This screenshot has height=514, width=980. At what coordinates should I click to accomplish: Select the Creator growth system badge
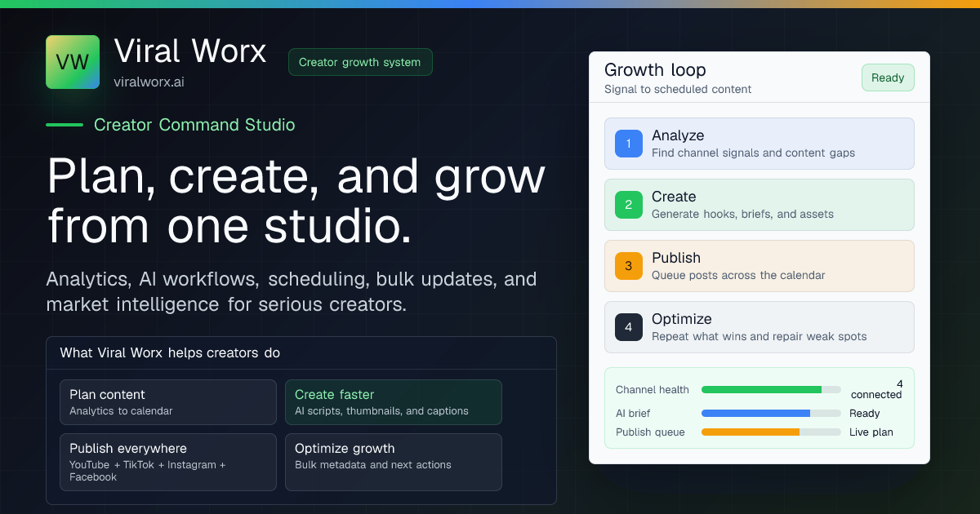pyautogui.click(x=360, y=62)
